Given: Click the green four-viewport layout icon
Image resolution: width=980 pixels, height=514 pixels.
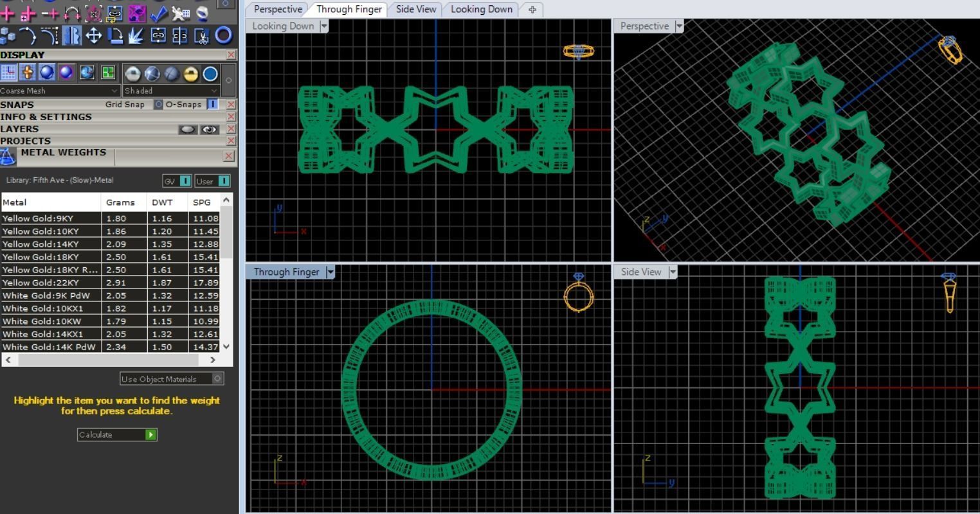Looking at the screenshot, I should (x=107, y=73).
